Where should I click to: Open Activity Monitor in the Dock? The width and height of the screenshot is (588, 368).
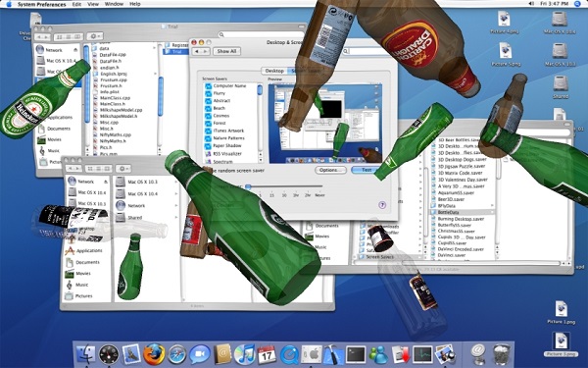[422, 354]
